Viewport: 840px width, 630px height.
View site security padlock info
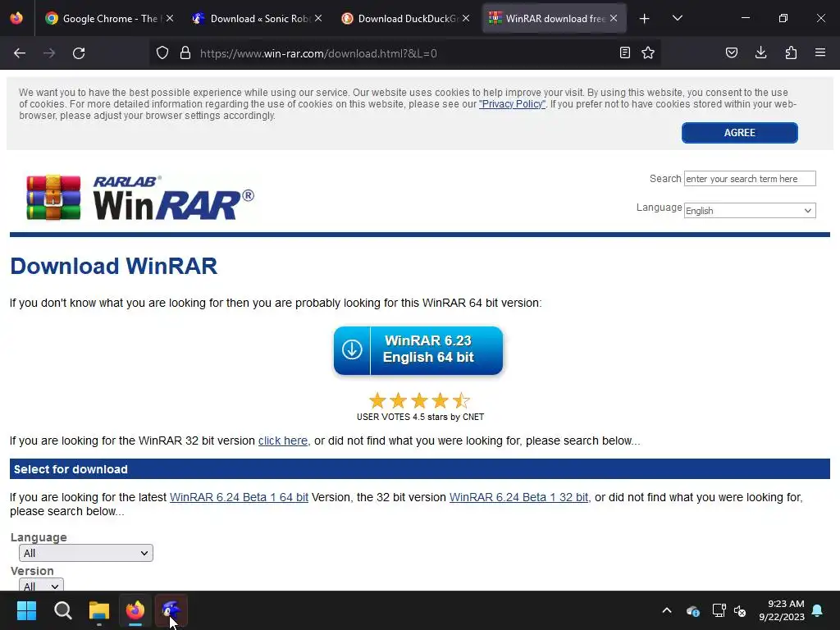[185, 53]
